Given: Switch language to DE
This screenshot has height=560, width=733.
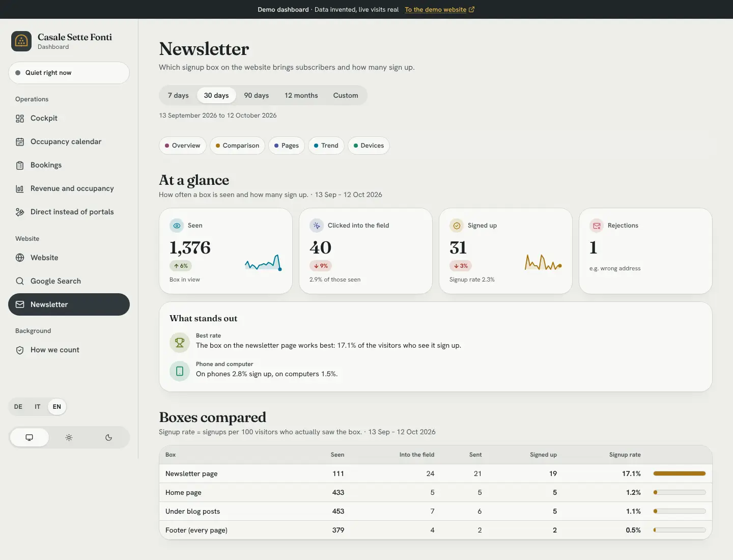Looking at the screenshot, I should click(18, 407).
